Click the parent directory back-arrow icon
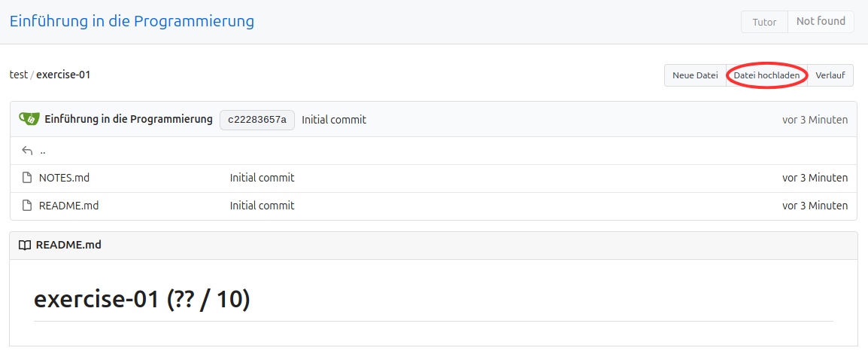 pyautogui.click(x=28, y=151)
